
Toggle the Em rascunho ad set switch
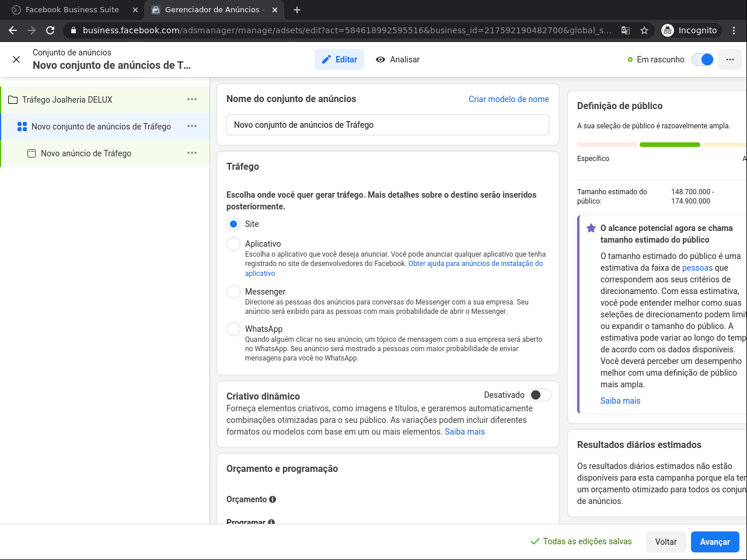703,60
